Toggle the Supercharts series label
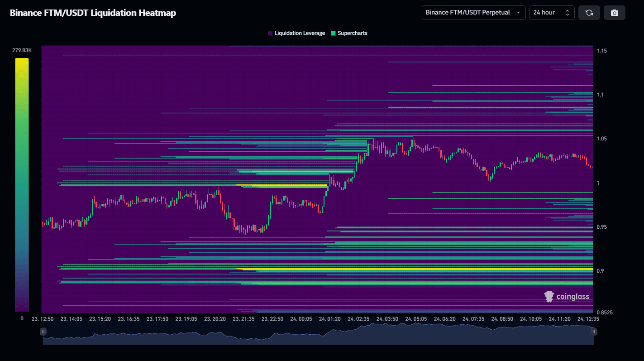 352,33
